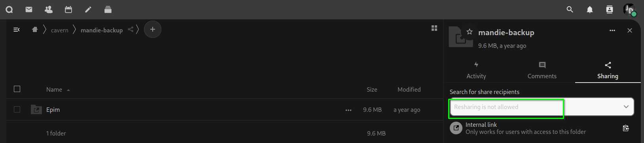Go to the cavern breadcrumb folder
Screen dimensions: 644x143
click(60, 30)
